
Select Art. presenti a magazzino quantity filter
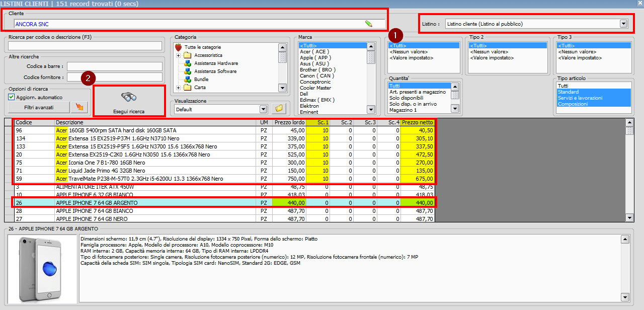point(417,92)
